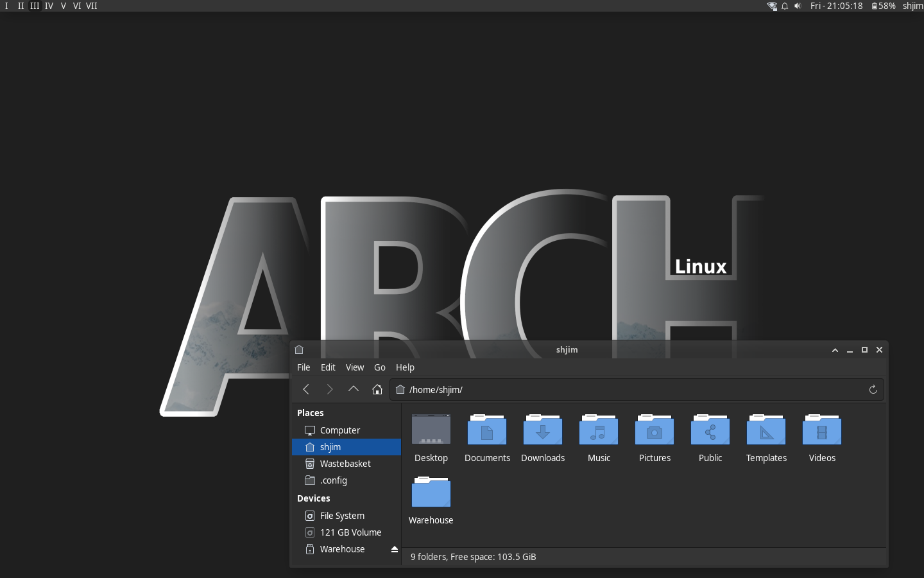Select Computer in the Places sidebar
The width and height of the screenshot is (924, 578).
pyautogui.click(x=346, y=430)
